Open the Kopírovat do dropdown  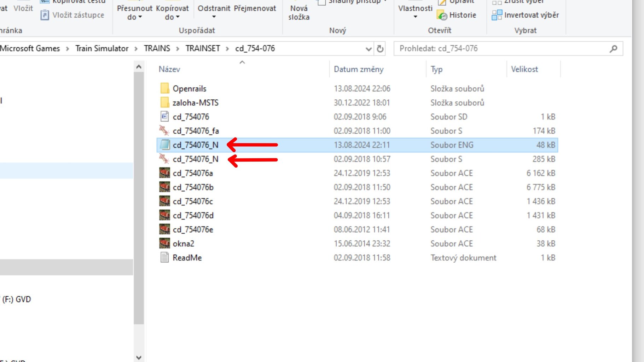(x=172, y=12)
